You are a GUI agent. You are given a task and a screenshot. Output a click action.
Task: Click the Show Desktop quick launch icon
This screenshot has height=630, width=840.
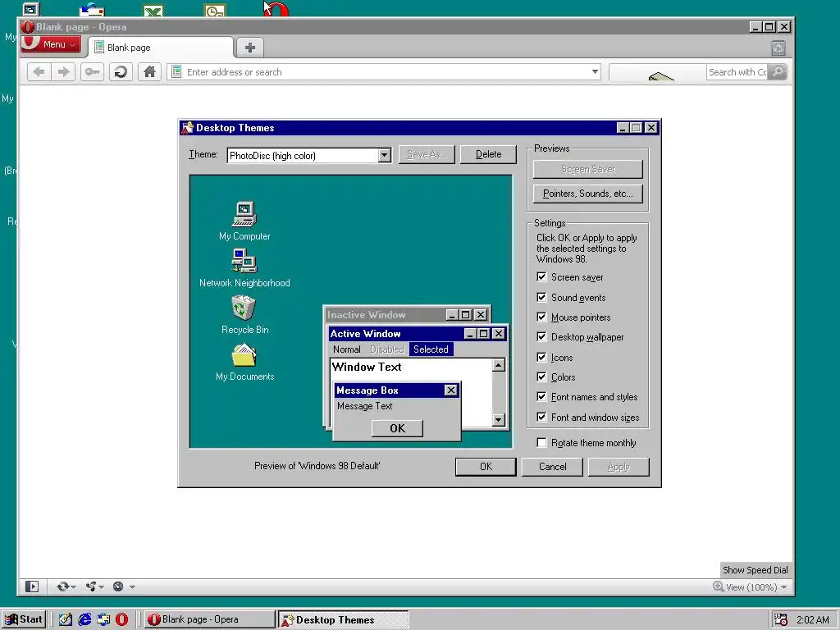click(66, 619)
